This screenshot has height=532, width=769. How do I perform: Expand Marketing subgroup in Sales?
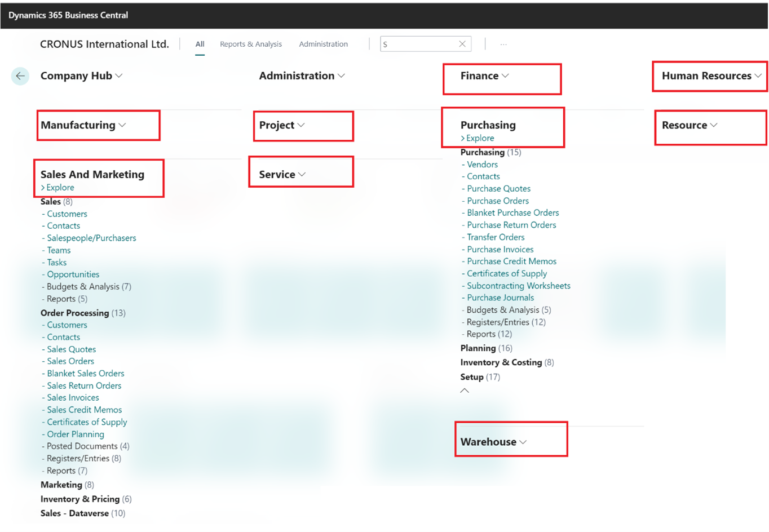(x=61, y=485)
